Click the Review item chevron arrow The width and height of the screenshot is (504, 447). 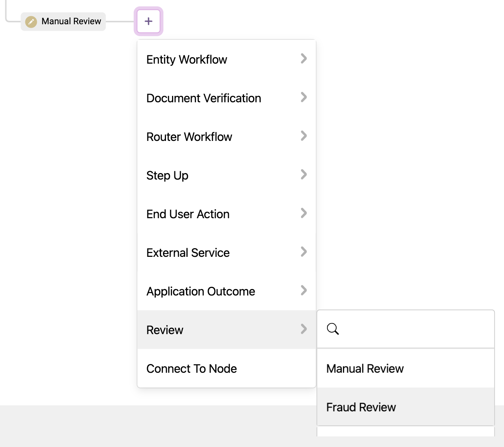304,329
